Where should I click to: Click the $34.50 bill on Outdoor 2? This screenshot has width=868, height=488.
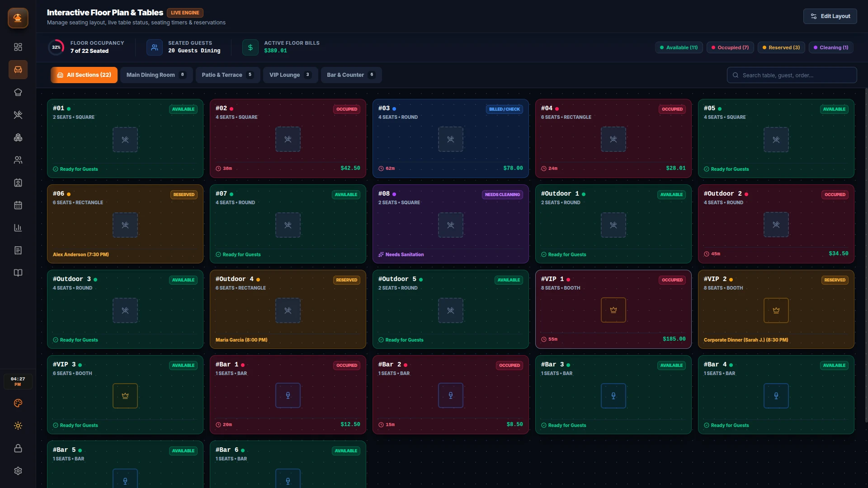(839, 253)
